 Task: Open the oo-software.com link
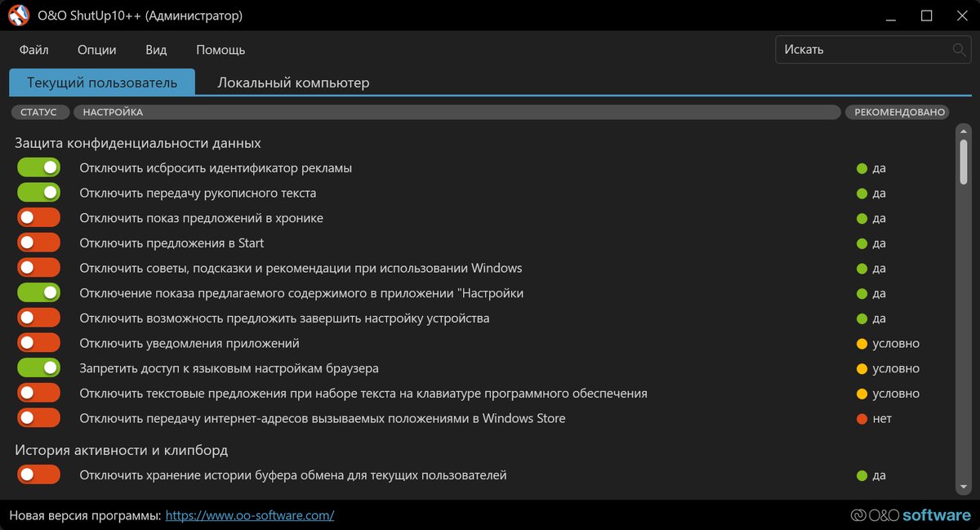point(250,515)
